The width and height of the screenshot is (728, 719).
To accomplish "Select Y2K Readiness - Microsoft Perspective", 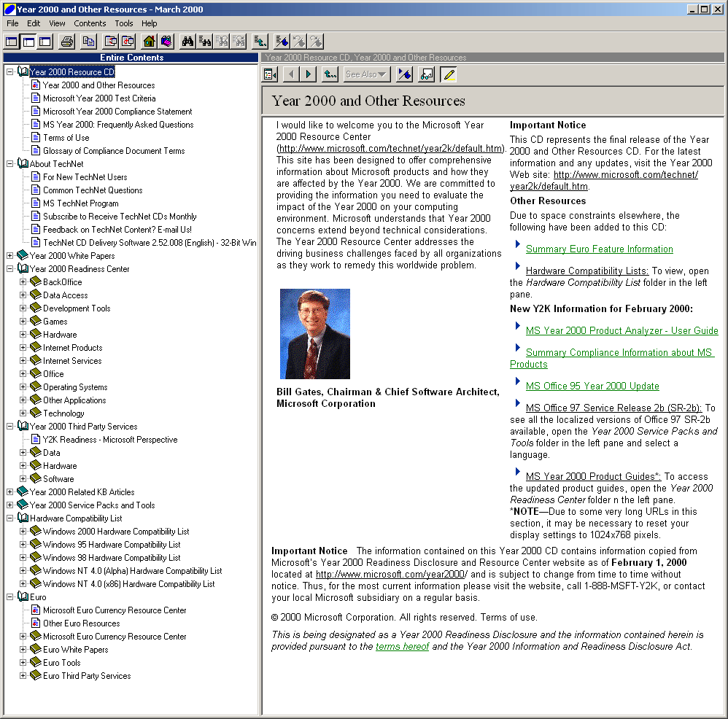I will 110,440.
